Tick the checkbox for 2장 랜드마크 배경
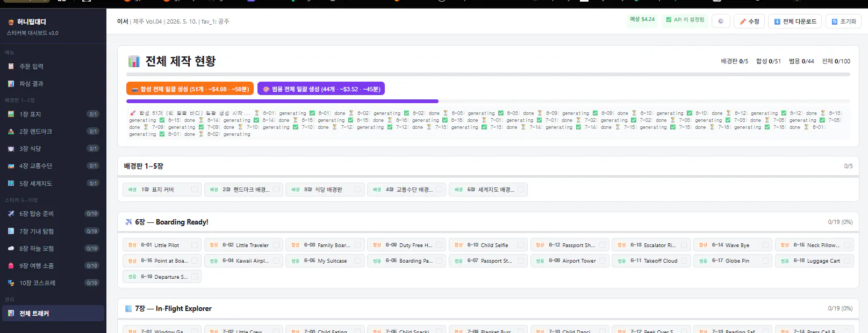868x333 pixels. 276,190
